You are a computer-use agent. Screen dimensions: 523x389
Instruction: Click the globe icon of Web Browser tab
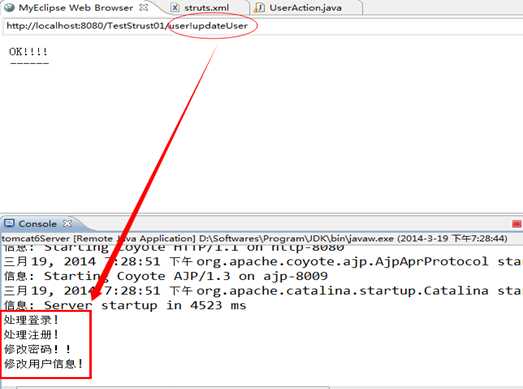[x=9, y=7]
